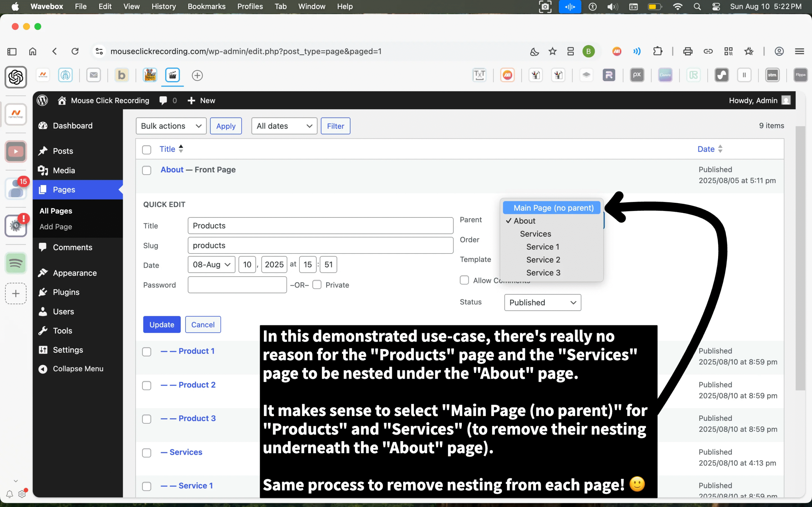Open the Status Published dropdown

coord(542,302)
